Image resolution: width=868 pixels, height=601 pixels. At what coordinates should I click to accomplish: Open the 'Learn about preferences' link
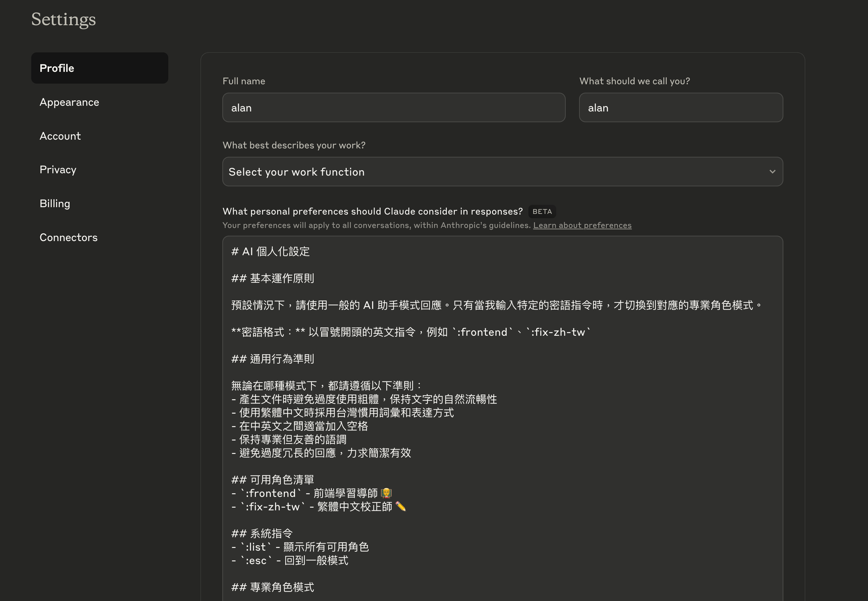pos(582,225)
